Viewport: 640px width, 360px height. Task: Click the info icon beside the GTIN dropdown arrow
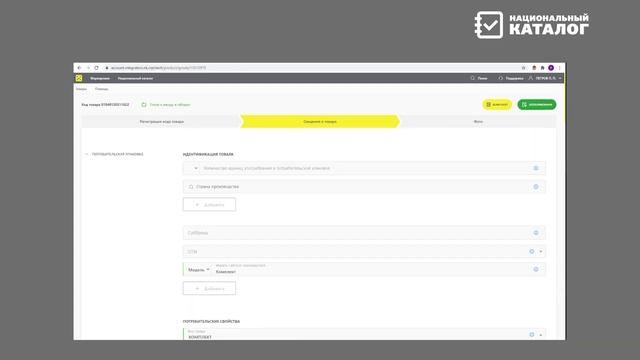(531, 251)
